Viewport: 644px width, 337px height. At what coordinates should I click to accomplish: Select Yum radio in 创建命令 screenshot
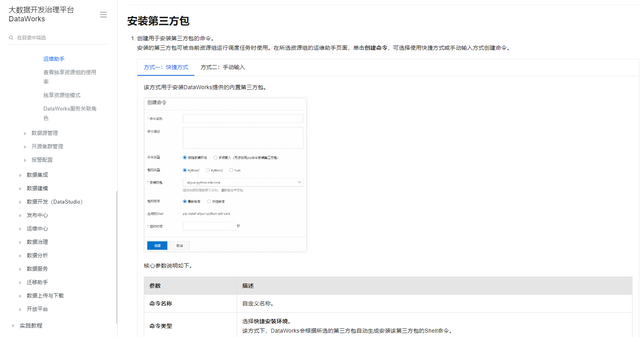[x=231, y=170]
